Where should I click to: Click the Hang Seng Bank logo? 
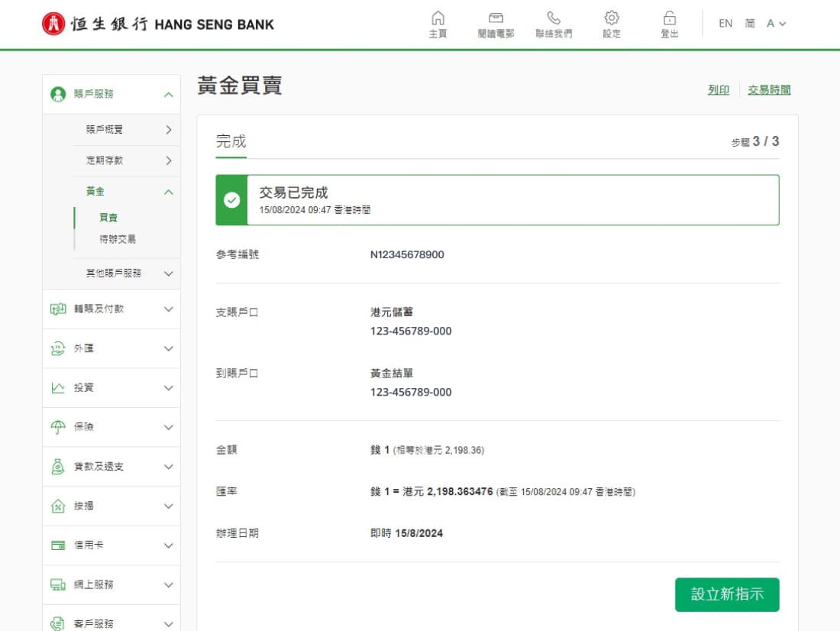point(157,24)
